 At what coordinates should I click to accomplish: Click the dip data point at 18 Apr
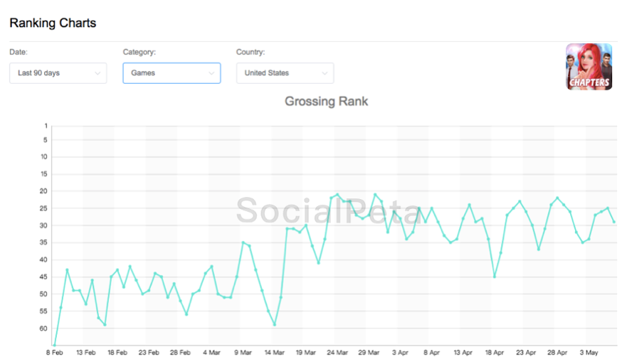(x=495, y=277)
